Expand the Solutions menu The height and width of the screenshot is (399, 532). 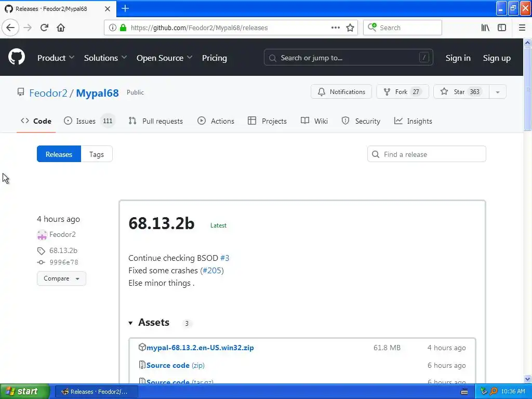tap(105, 58)
